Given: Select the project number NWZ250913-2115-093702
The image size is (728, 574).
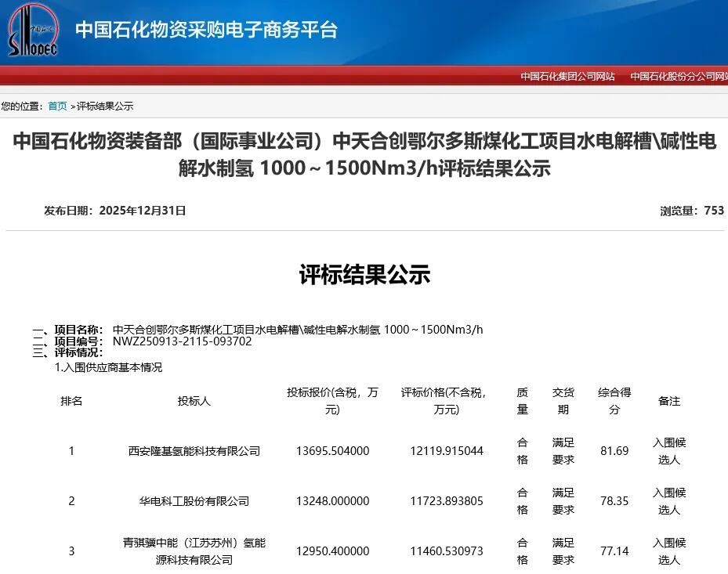Looking at the screenshot, I should (x=182, y=341).
